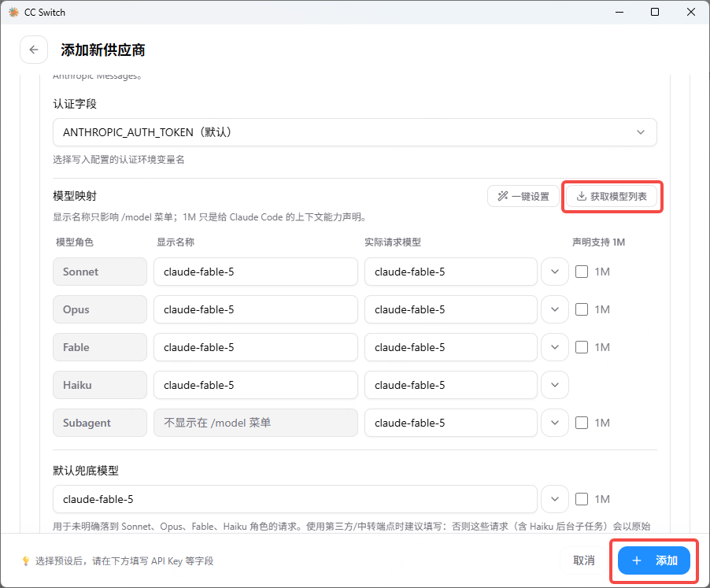Maximize the CC Switch window

655,13
